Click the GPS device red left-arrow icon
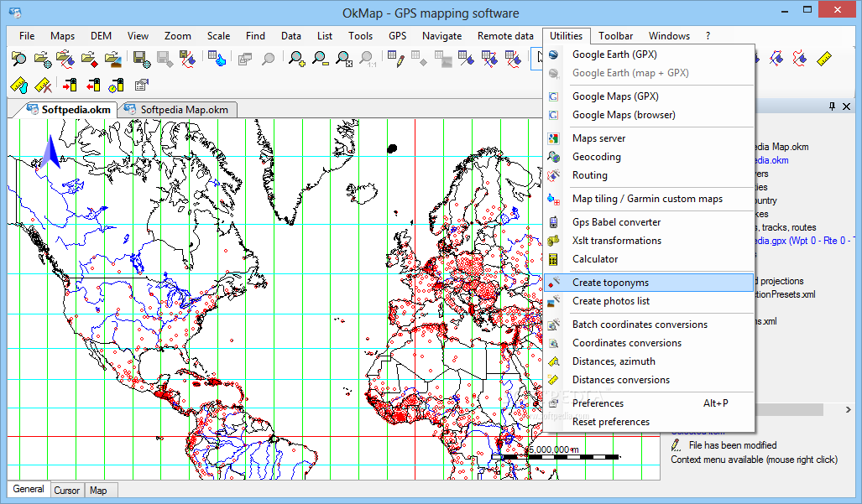Image resolution: width=862 pixels, height=504 pixels. click(93, 85)
